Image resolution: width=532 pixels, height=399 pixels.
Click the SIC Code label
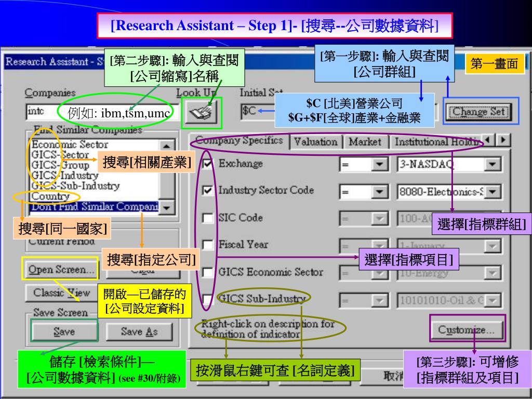click(x=241, y=218)
